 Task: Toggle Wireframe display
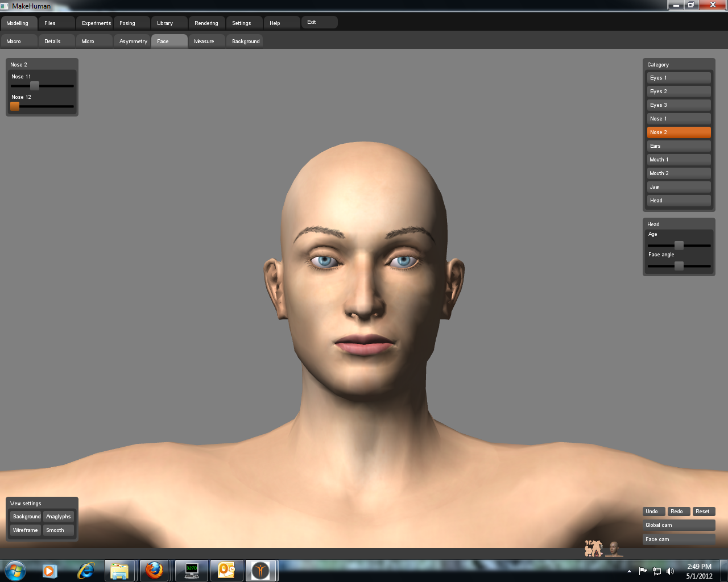[x=26, y=530]
